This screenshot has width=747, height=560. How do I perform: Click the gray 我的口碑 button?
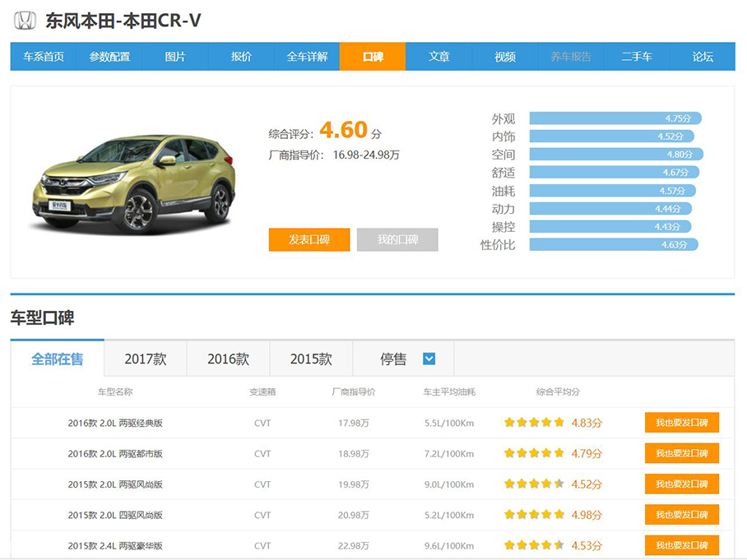point(397,239)
